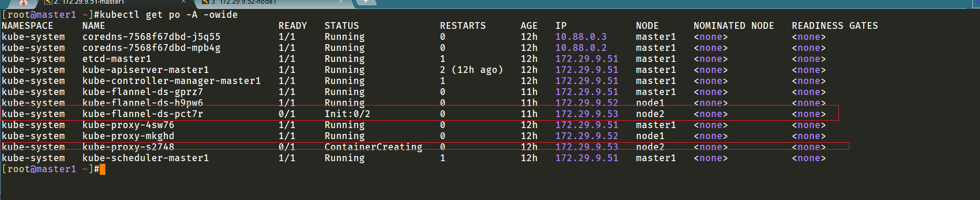Click the IP 172.29.9.53 for kube-flannel-ds-pct7r
The height and width of the screenshot is (200, 980).
(x=587, y=114)
